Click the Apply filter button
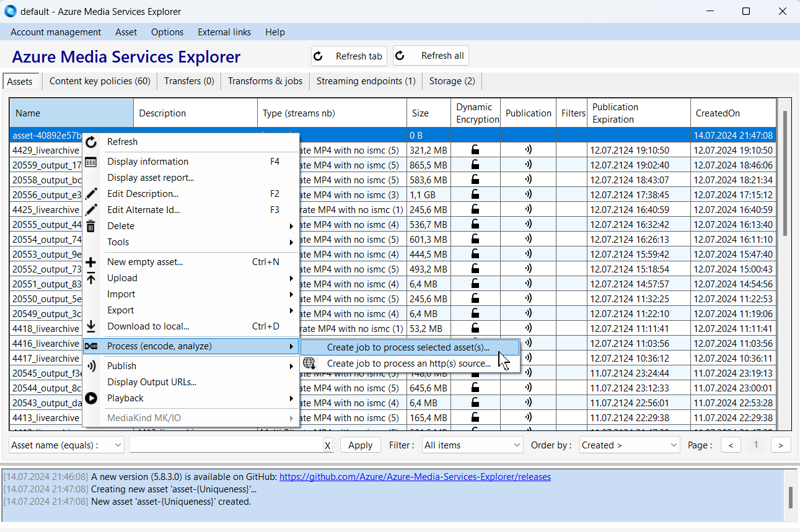The width and height of the screenshot is (800, 532). [360, 445]
